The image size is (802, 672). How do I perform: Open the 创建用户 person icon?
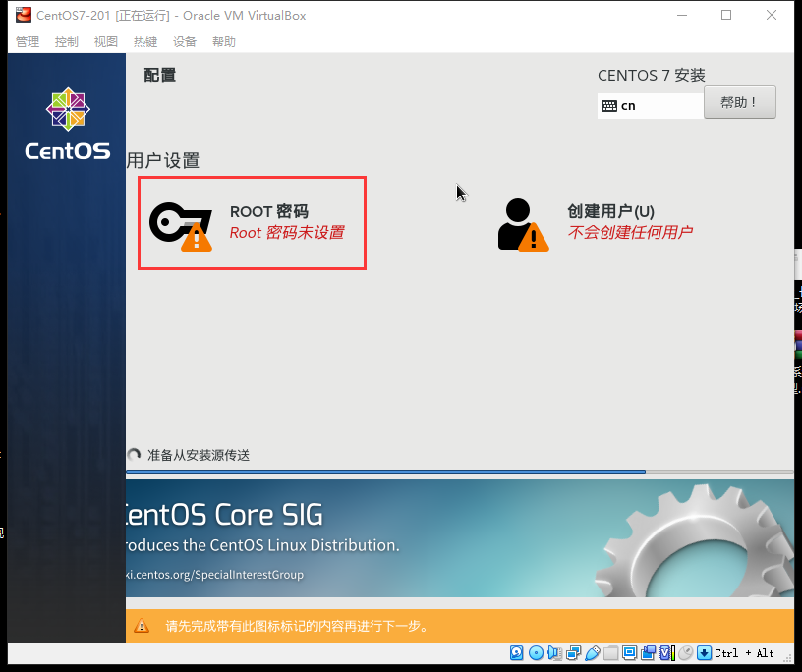523,225
